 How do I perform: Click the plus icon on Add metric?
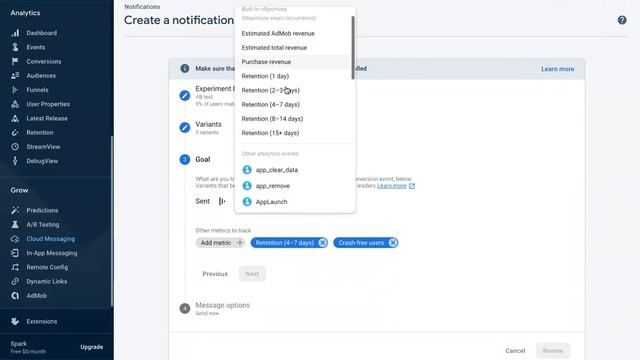(240, 243)
